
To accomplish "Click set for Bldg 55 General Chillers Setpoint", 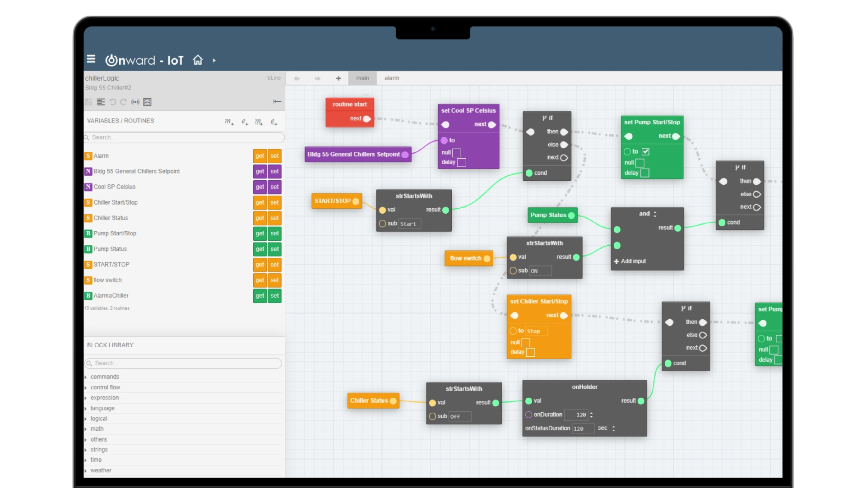I will [274, 172].
